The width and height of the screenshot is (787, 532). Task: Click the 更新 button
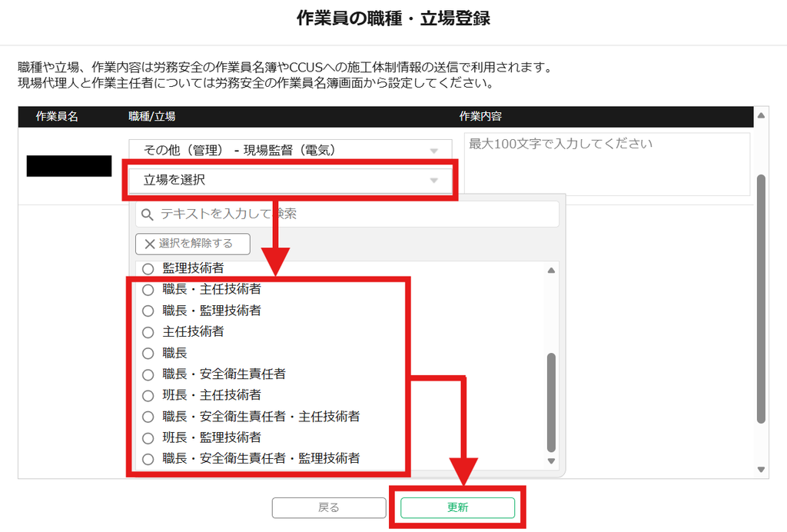click(458, 507)
